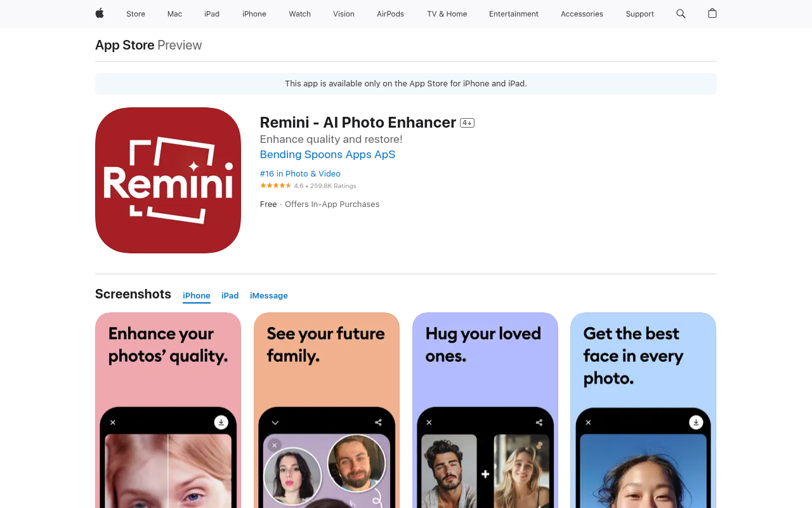Click the share icon in future family screenshot
Image resolution: width=812 pixels, height=508 pixels.
pyautogui.click(x=378, y=422)
